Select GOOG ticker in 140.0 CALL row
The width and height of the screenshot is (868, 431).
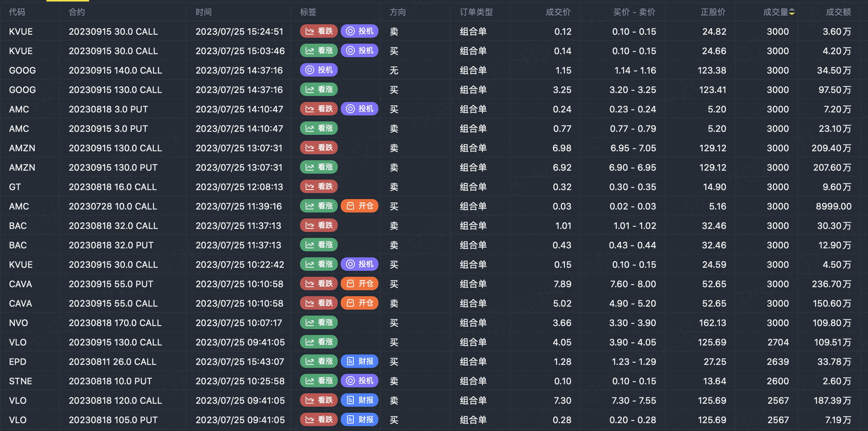pyautogui.click(x=22, y=70)
